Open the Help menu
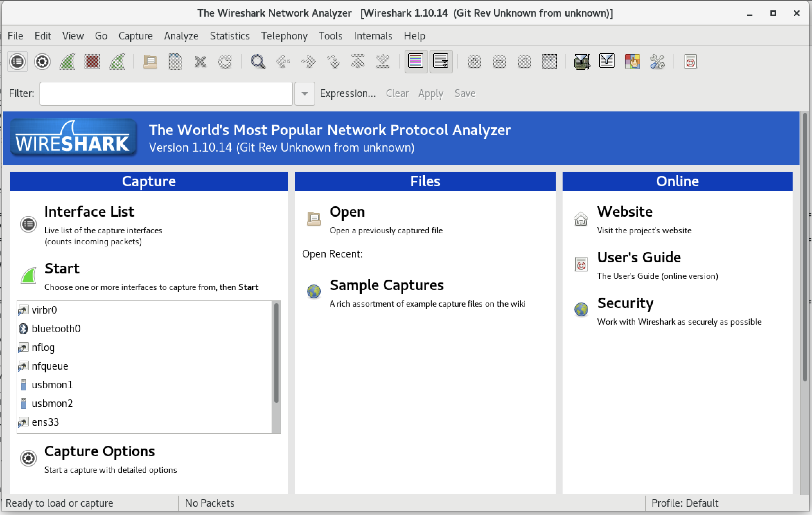This screenshot has height=515, width=812. [x=414, y=36]
